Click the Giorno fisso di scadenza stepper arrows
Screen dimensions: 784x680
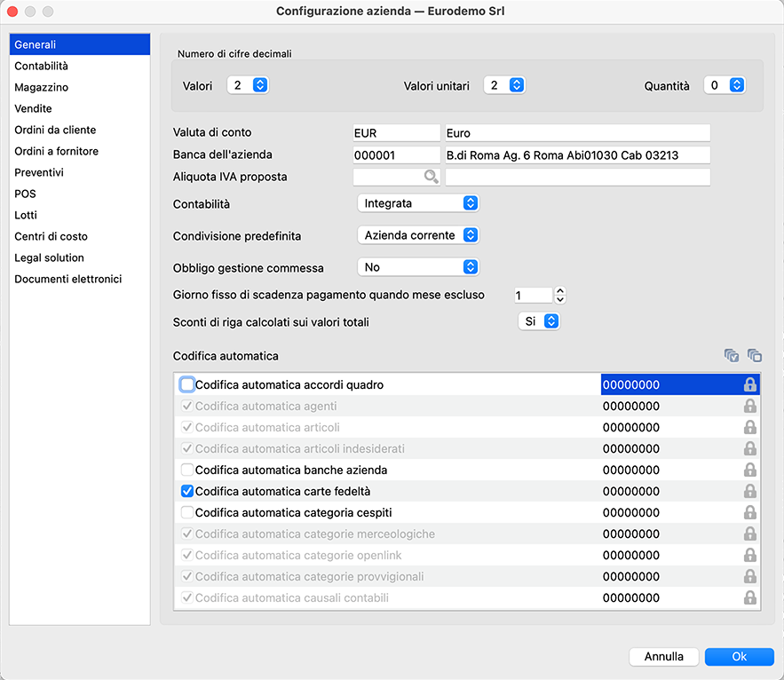coord(560,295)
